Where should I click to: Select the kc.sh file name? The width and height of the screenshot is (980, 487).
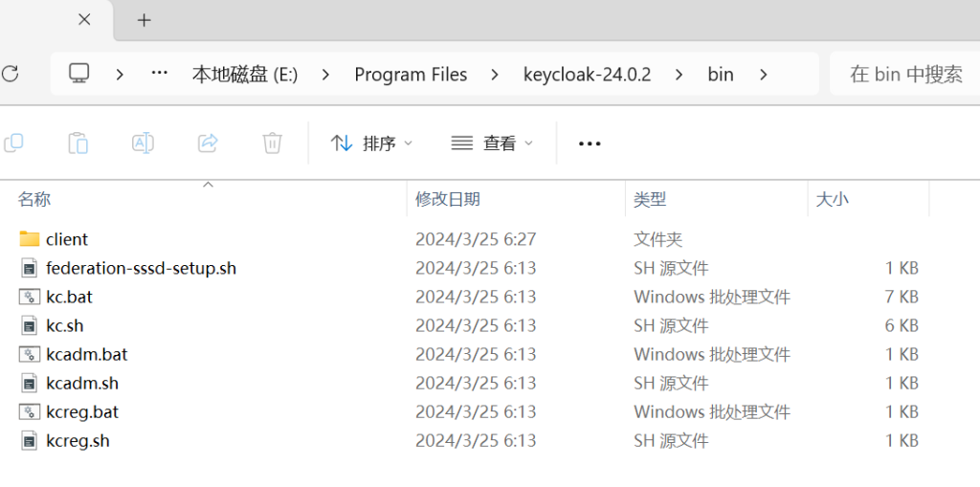point(65,325)
